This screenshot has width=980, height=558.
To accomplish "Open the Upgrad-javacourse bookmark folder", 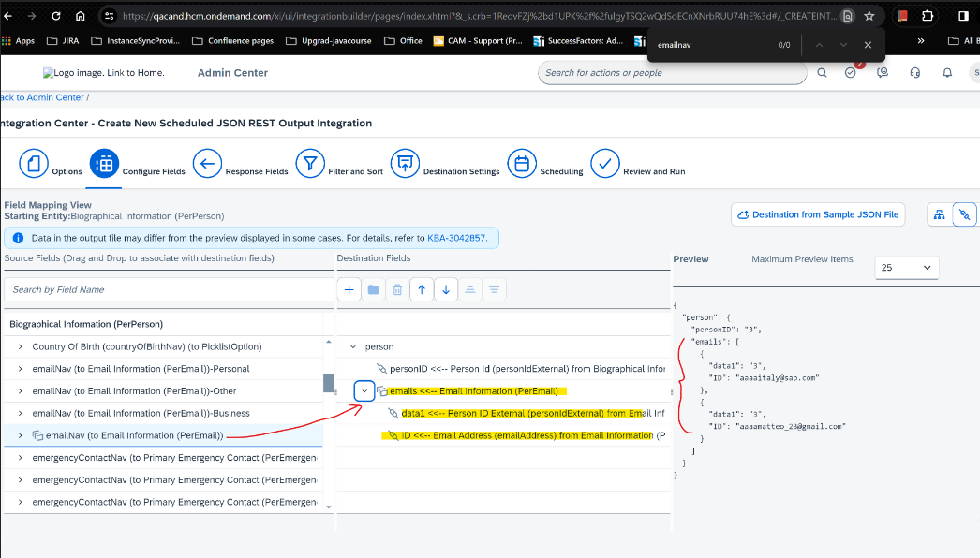I will [x=329, y=41].
